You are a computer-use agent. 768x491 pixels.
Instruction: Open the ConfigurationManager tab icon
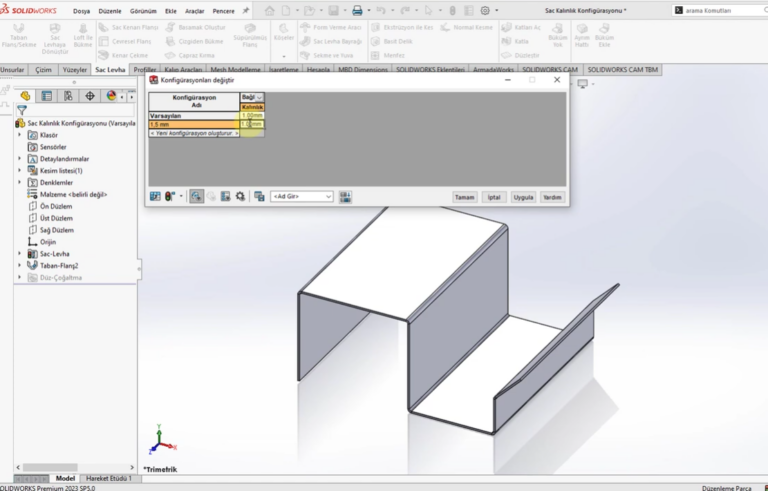click(68, 96)
